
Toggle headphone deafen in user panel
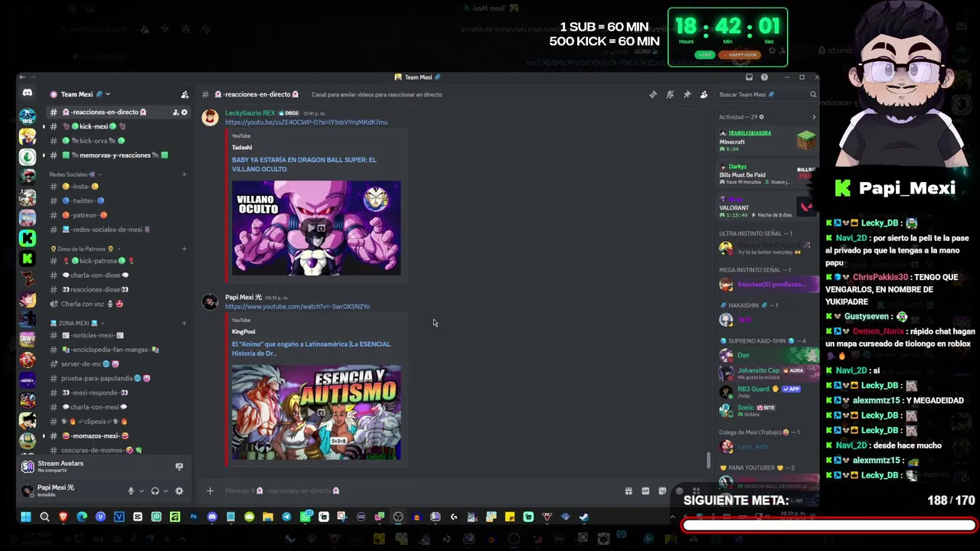click(x=155, y=491)
